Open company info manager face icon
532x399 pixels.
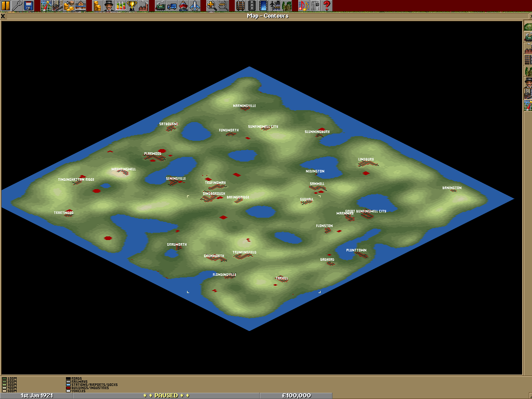point(109,6)
